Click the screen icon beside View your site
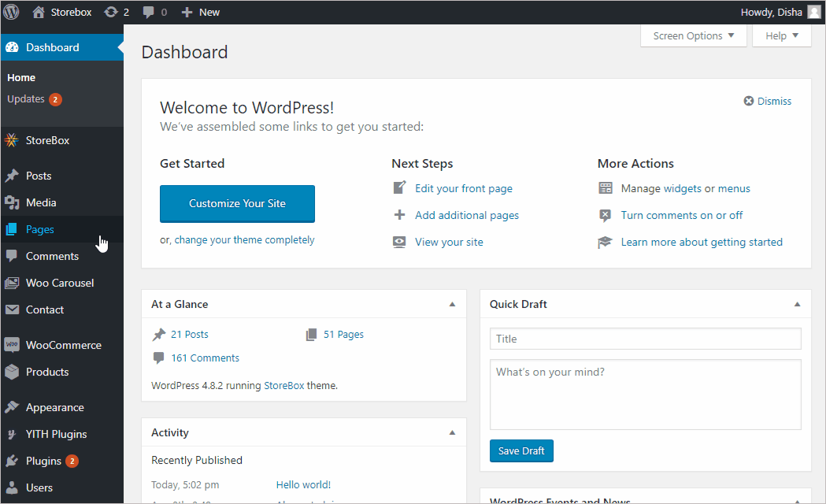Screen dimensions: 826x504 (x=399, y=242)
